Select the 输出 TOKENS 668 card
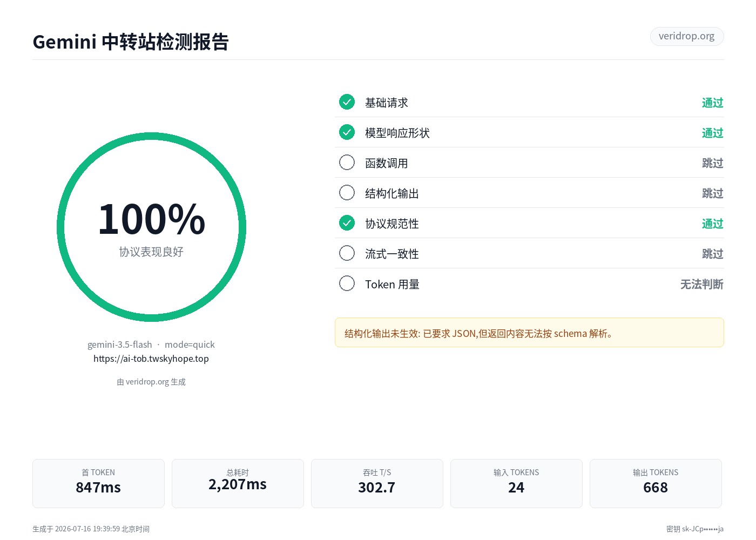The image size is (756, 540). (656, 483)
